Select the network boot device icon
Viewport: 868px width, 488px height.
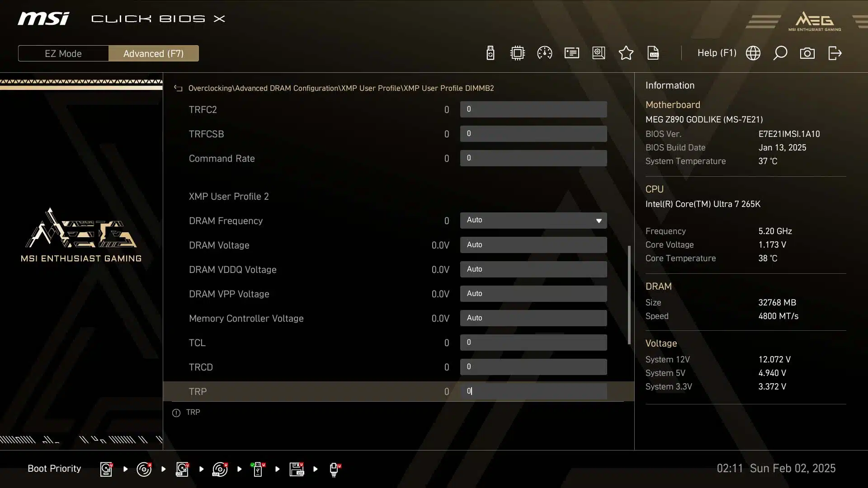pos(335,469)
